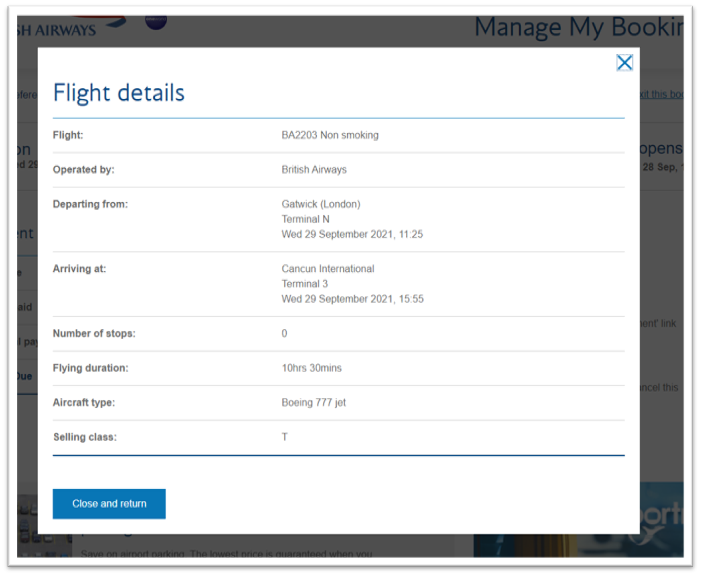This screenshot has width=701, height=576.
Task: Close the Flight details dialog with the X
Action: [624, 63]
